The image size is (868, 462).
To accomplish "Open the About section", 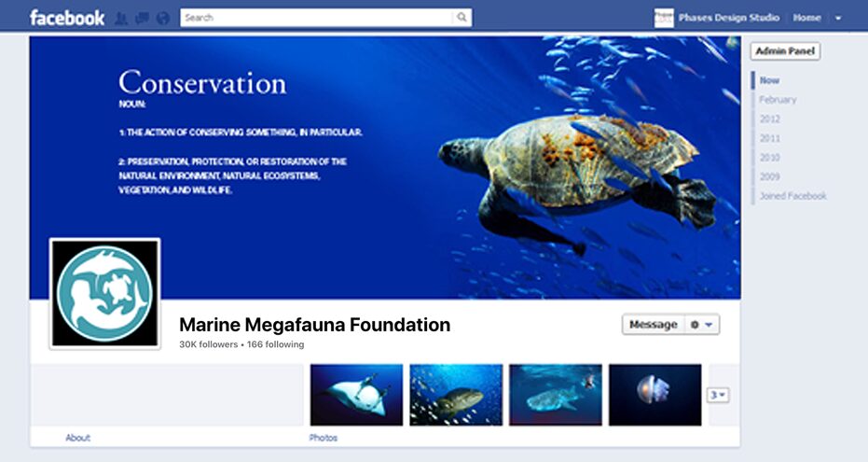I will tap(77, 438).
